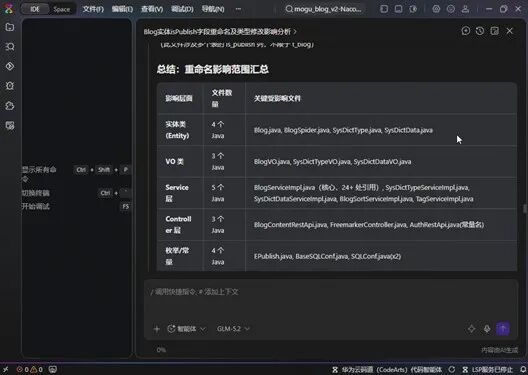Screen dimensions: 528x375
Task: Switch to Space mode toggle
Action: (x=62, y=9)
